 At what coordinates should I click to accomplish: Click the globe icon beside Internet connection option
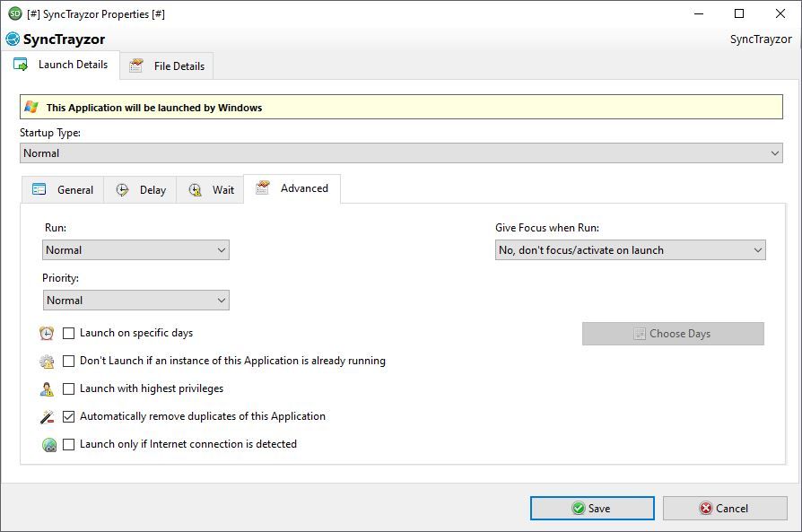tap(48, 443)
